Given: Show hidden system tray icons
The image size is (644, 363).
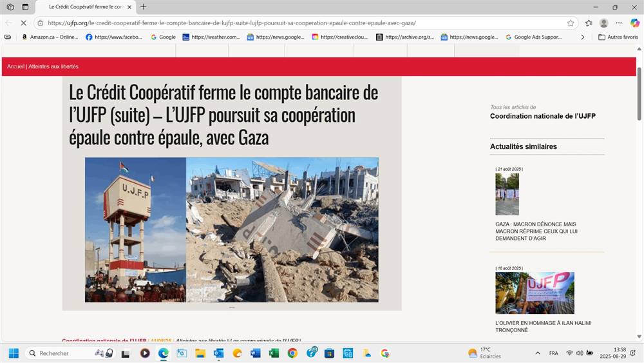Looking at the screenshot, I should point(538,353).
